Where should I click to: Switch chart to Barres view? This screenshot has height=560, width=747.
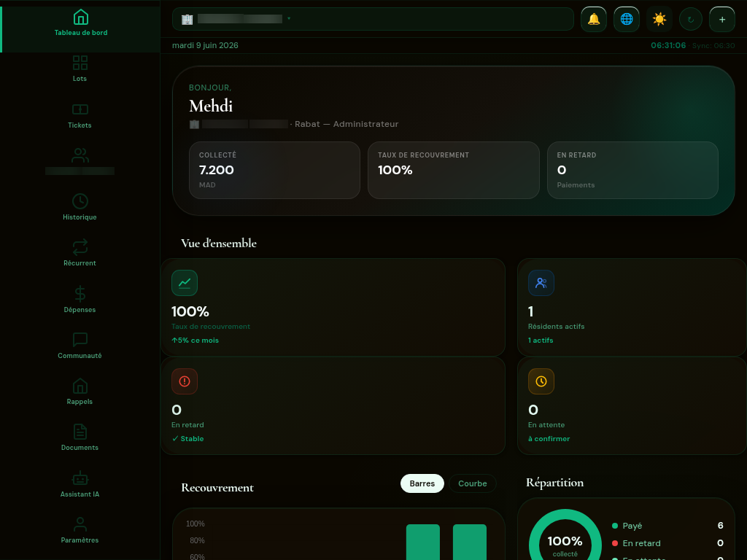[422, 483]
